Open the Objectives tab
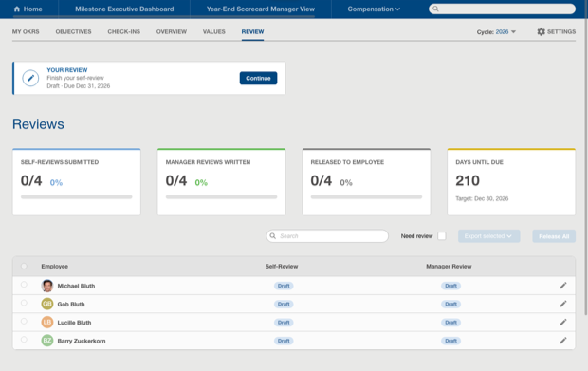Viewport: 588px width, 371px height. pos(74,32)
